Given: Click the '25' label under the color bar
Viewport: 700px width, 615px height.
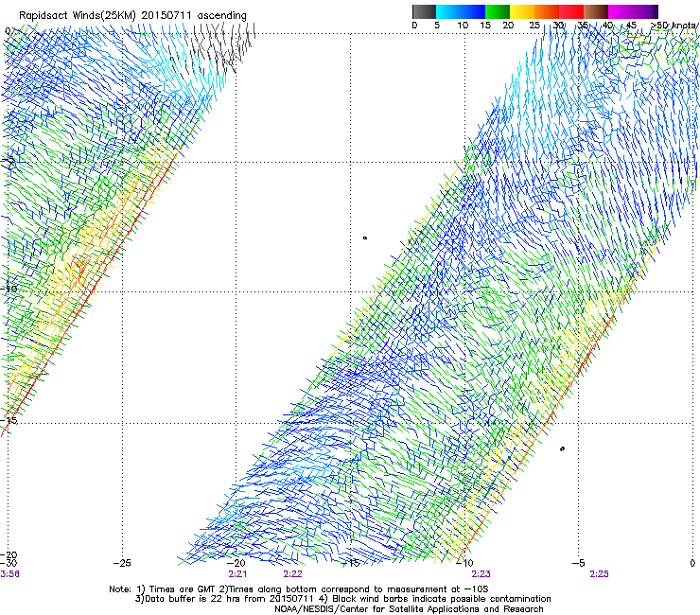Looking at the screenshot, I should 534,26.
